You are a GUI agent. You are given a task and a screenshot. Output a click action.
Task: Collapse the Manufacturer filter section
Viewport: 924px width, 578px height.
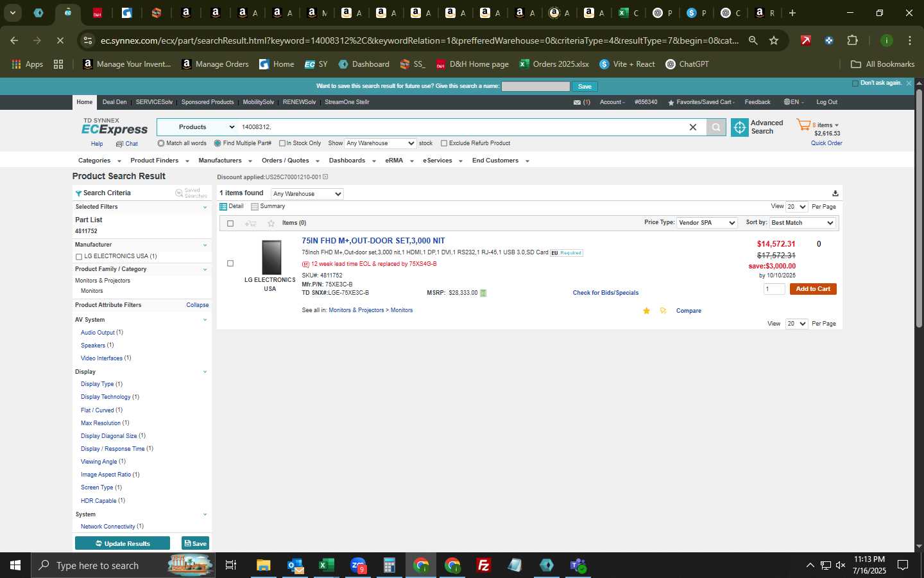pos(205,245)
